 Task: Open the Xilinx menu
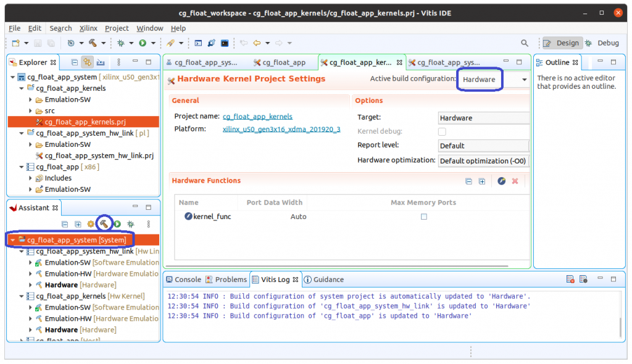(x=88, y=28)
